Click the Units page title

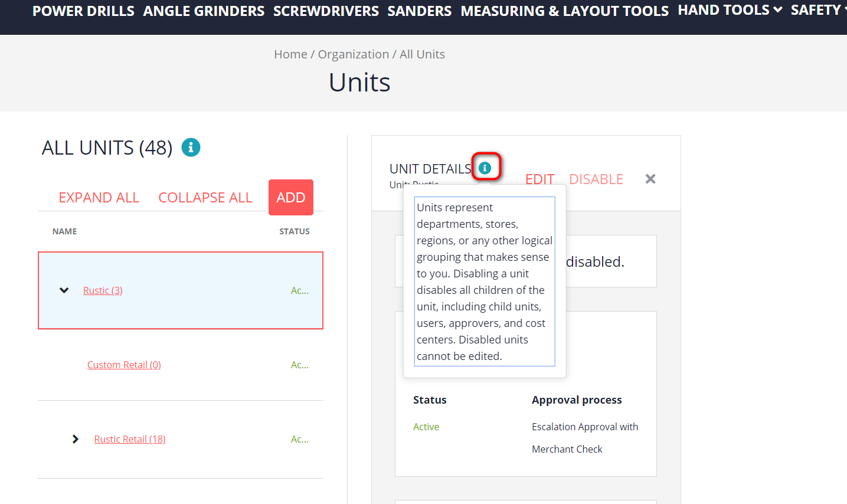359,82
